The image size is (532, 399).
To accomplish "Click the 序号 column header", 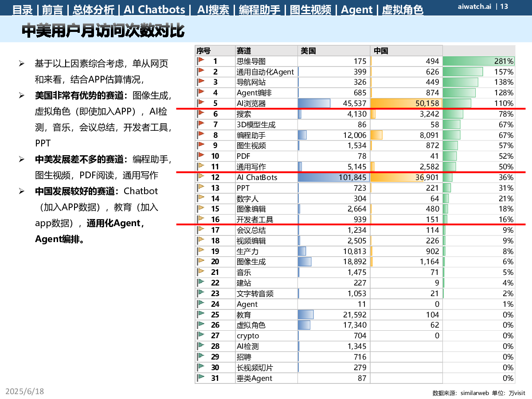I will (x=215, y=51).
